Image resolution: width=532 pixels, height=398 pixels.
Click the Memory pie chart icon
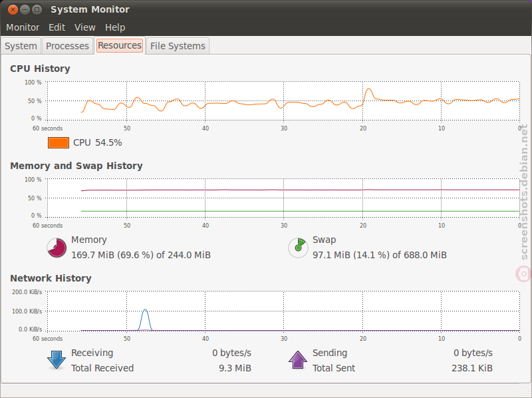point(57,248)
